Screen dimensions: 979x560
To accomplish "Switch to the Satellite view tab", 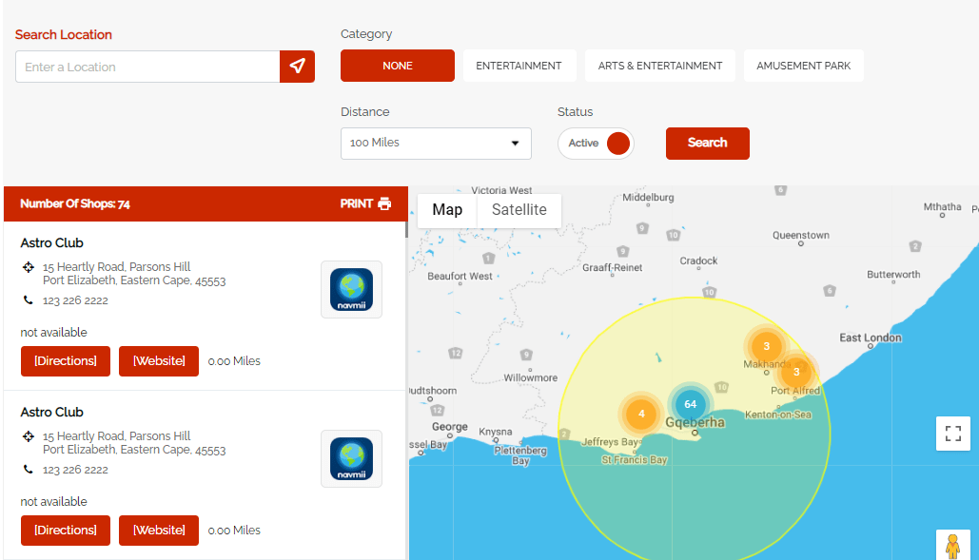I will click(519, 210).
